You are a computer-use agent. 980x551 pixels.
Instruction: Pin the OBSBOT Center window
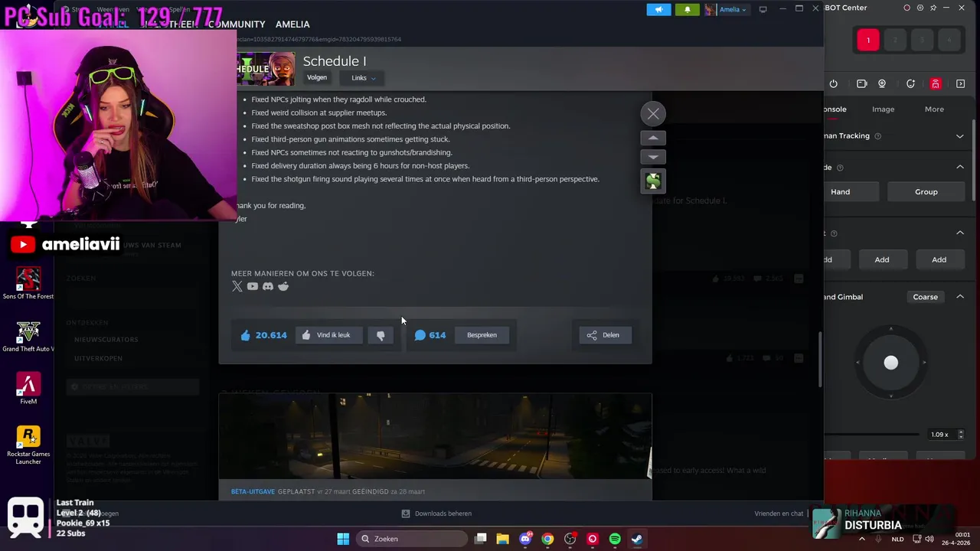934,8
